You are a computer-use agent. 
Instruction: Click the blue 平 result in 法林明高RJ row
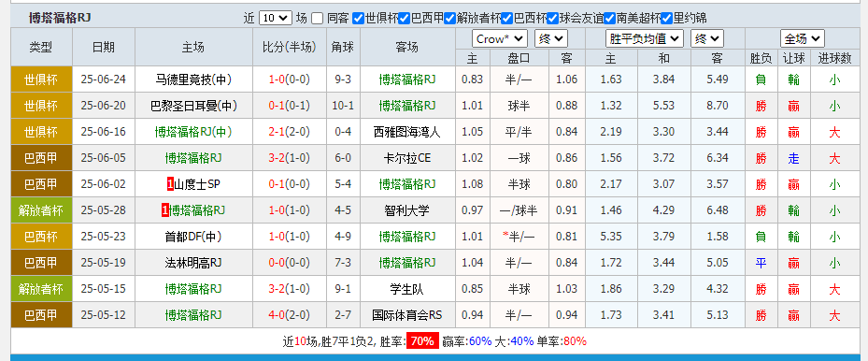point(761,263)
